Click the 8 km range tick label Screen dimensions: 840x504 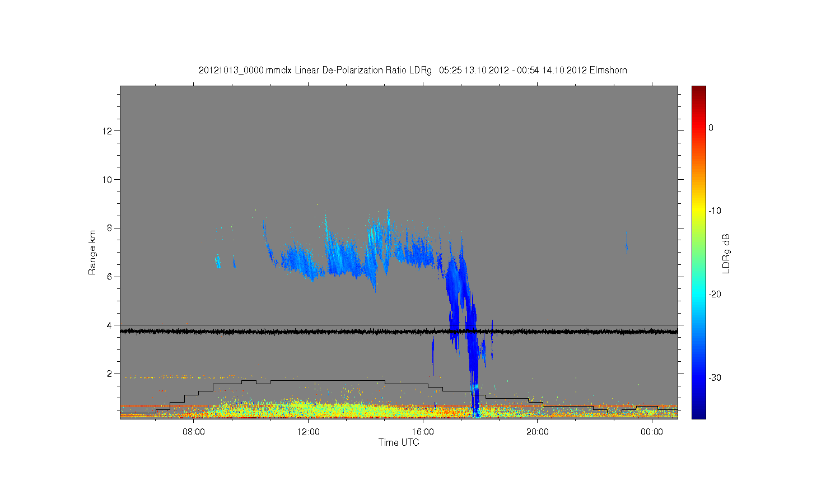click(110, 228)
